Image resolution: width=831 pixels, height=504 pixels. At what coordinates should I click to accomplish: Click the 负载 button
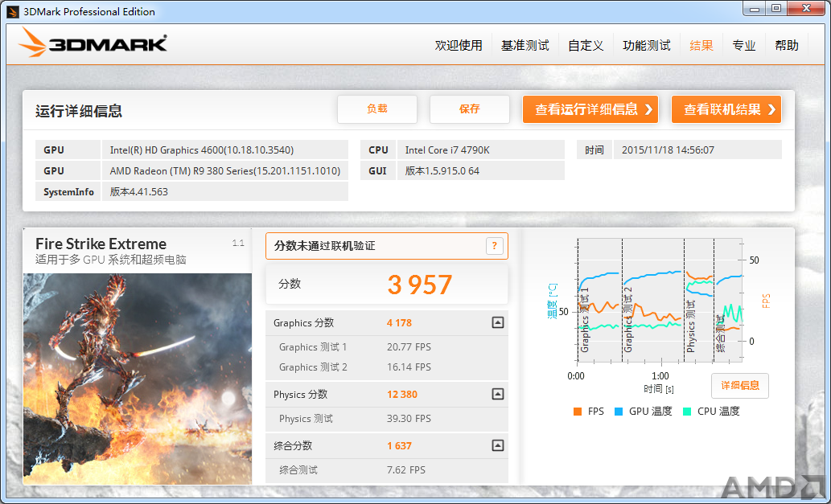[376, 109]
